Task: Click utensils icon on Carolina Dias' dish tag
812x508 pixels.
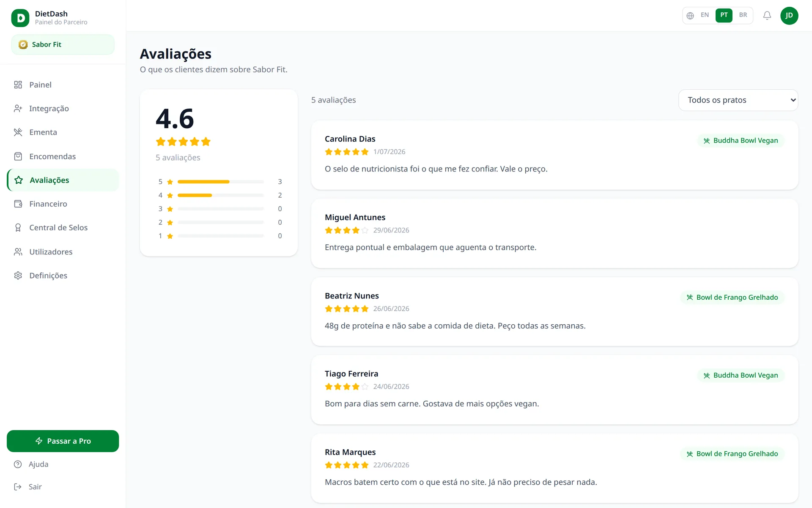Action: [x=707, y=141]
